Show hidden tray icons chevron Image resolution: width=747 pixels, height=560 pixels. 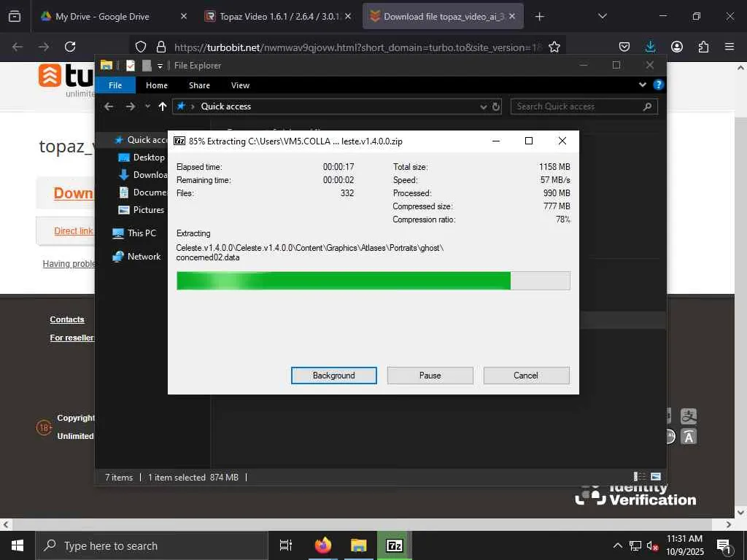[617, 545]
